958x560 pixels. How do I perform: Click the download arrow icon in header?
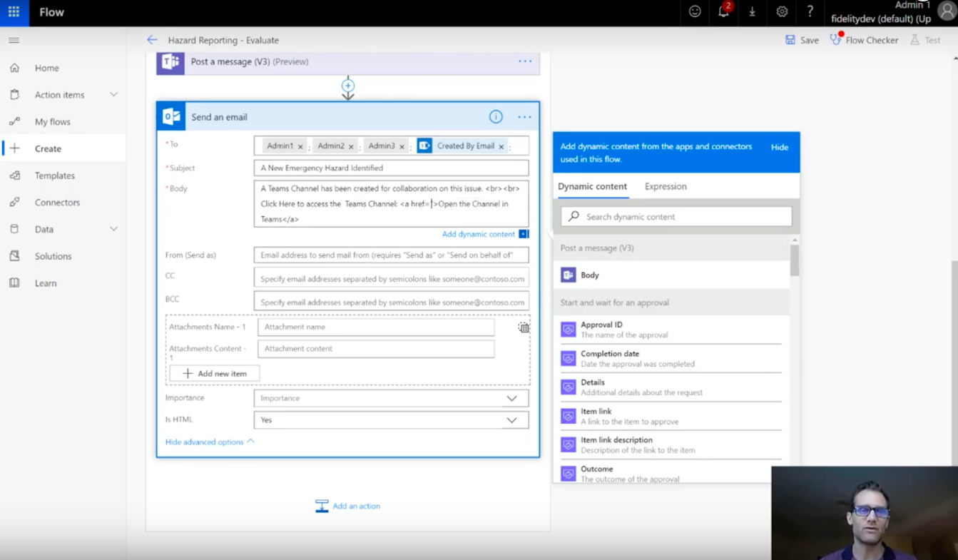(752, 12)
